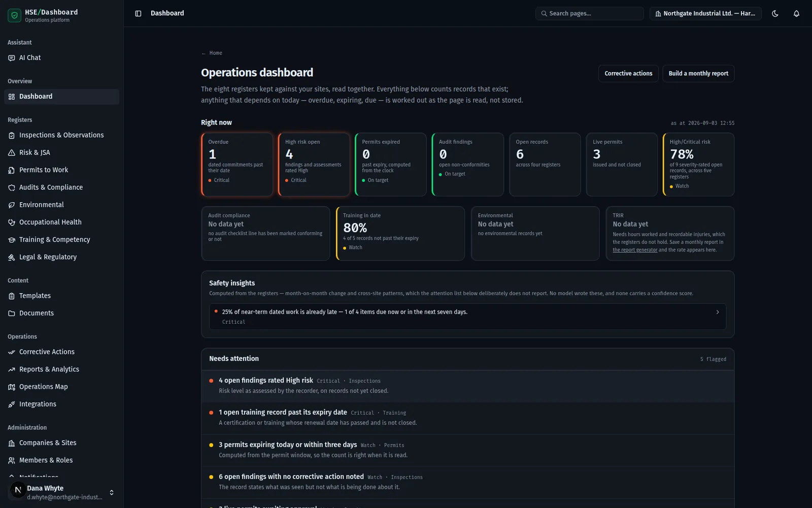Click Operations Map icon
Image resolution: width=812 pixels, height=508 pixels.
[12, 387]
